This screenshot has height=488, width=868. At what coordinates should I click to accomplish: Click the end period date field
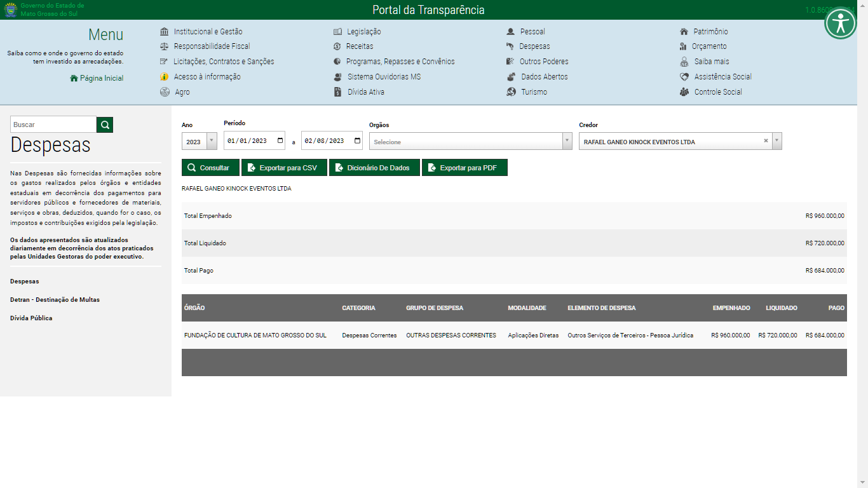point(332,141)
